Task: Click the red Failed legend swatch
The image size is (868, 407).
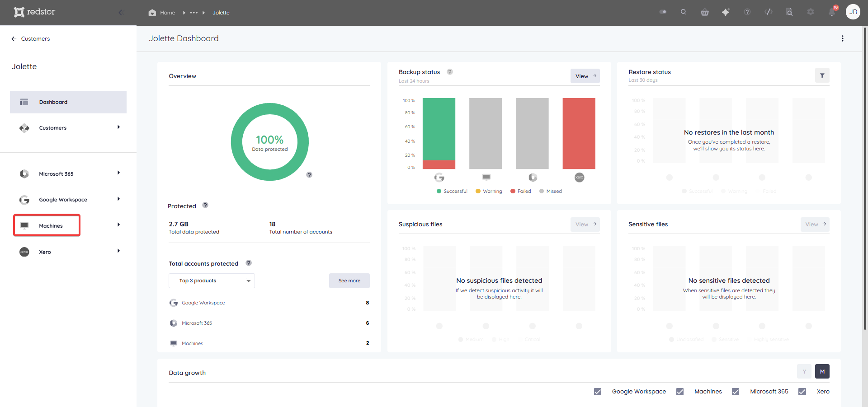Action: 513,192
